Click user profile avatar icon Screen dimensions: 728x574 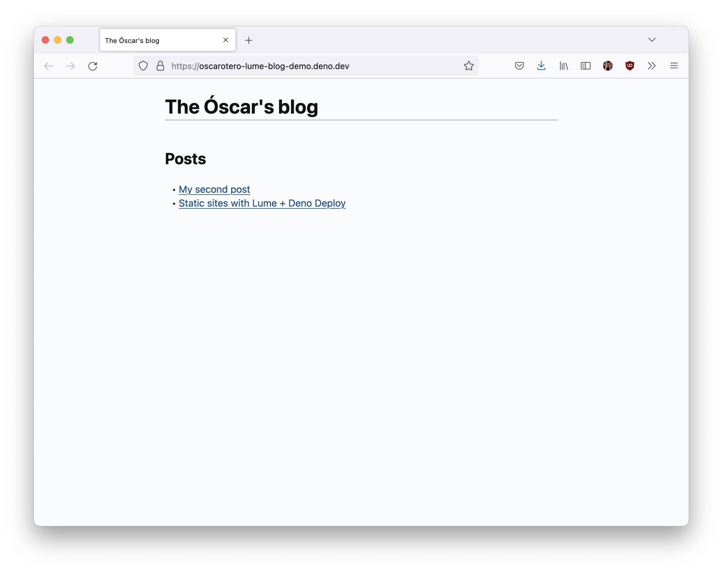(607, 66)
